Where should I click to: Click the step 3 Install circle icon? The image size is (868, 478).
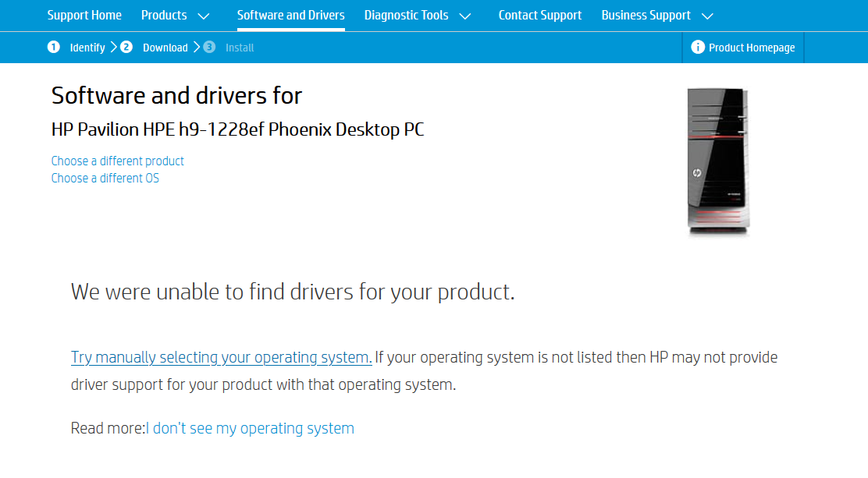(209, 48)
